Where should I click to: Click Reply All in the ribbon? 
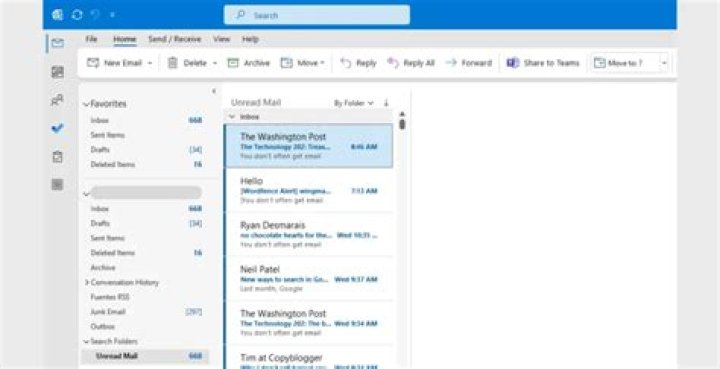[411, 63]
